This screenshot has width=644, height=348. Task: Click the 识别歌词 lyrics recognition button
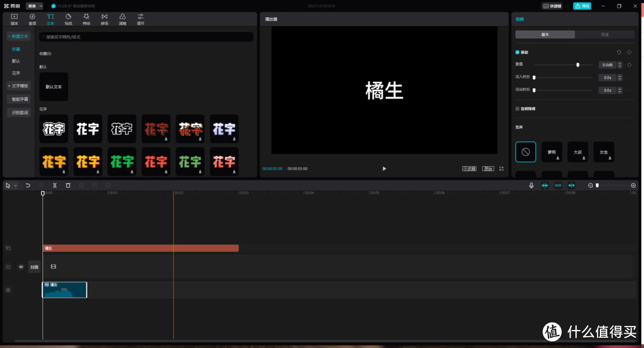pyautogui.click(x=19, y=112)
